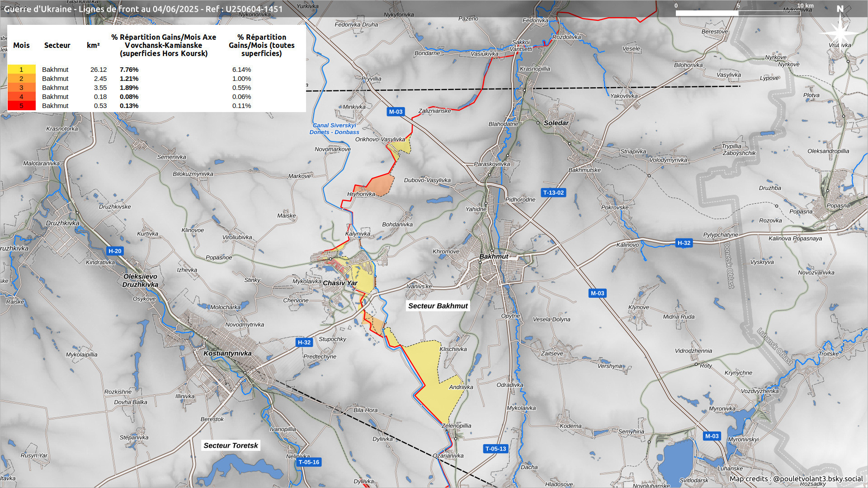Viewport: 868px width, 488px height.
Task: Click the Stupochky label
Action: (332, 339)
